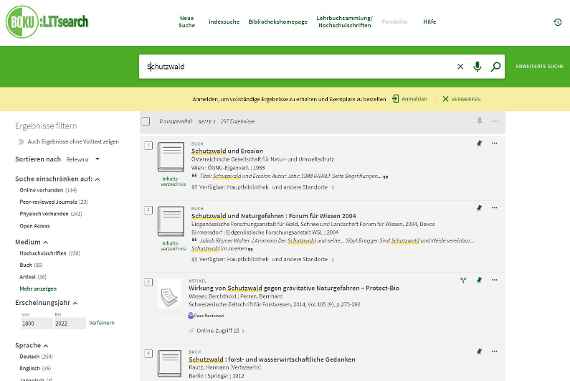Open title Schutzwald : forst- und wasserwirtschaftliche Gedanken
This screenshot has width=570, height=381.
[272, 360]
